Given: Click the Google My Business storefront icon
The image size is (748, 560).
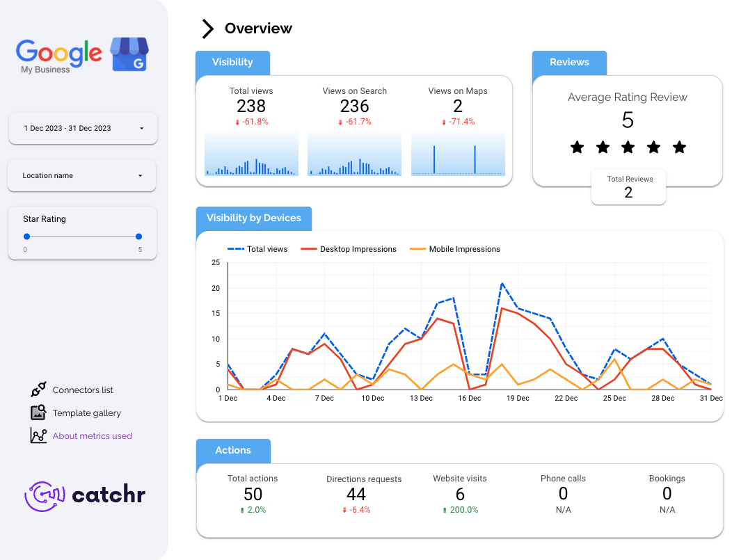Looking at the screenshot, I should click(129, 54).
